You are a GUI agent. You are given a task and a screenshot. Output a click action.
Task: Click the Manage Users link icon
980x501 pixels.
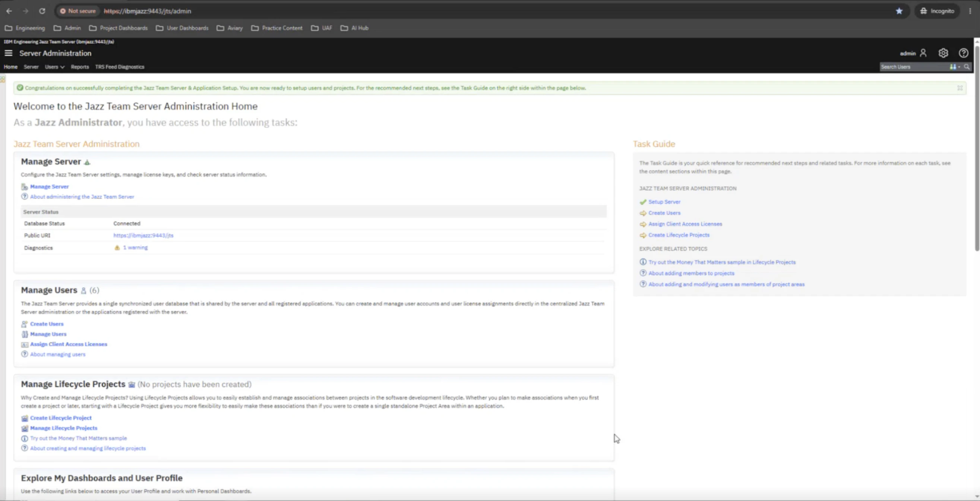(24, 334)
